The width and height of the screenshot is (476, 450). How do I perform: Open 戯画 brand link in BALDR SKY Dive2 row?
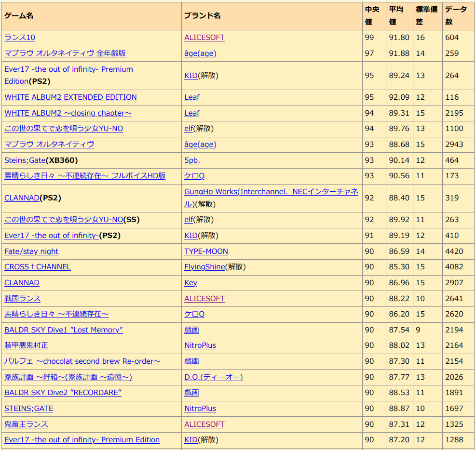[191, 393]
